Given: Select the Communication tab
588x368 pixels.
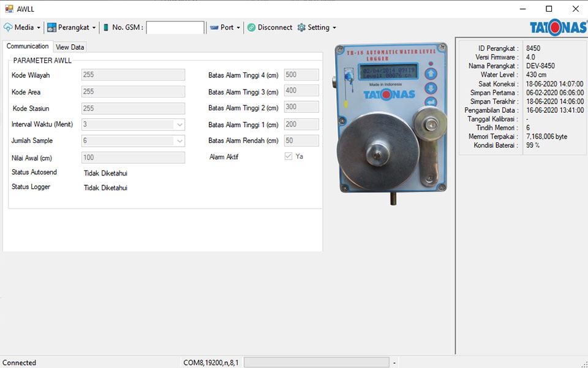Looking at the screenshot, I should (x=28, y=47).
